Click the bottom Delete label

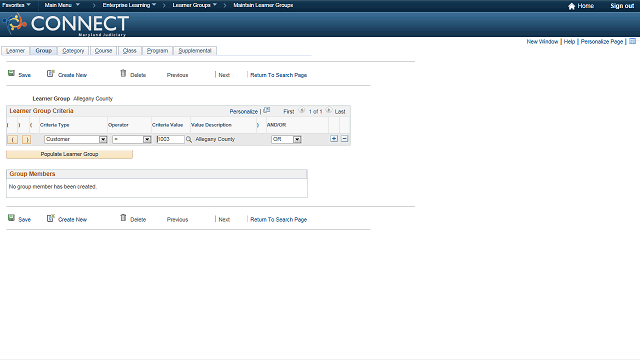[138, 220]
